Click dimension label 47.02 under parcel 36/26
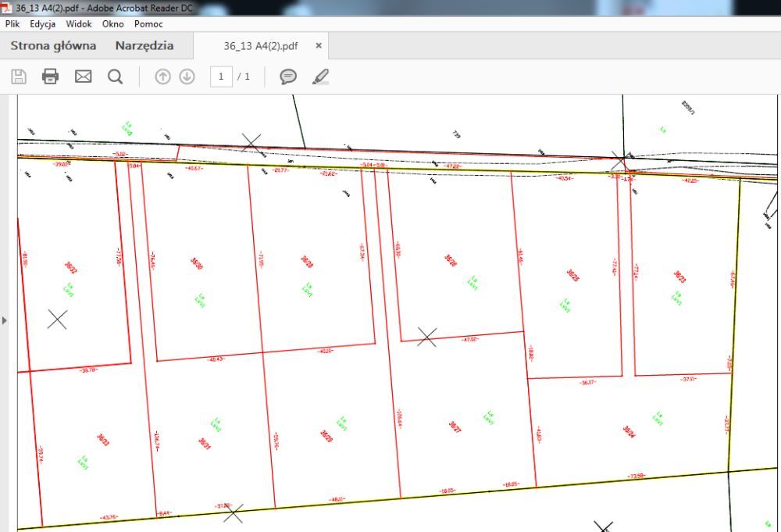This screenshot has height=532, width=781. click(469, 339)
